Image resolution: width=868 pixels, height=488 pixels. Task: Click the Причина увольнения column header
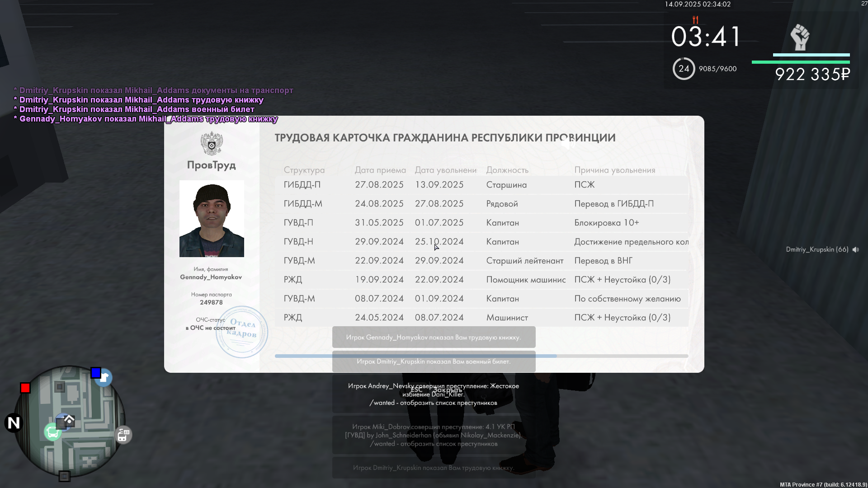tap(614, 170)
